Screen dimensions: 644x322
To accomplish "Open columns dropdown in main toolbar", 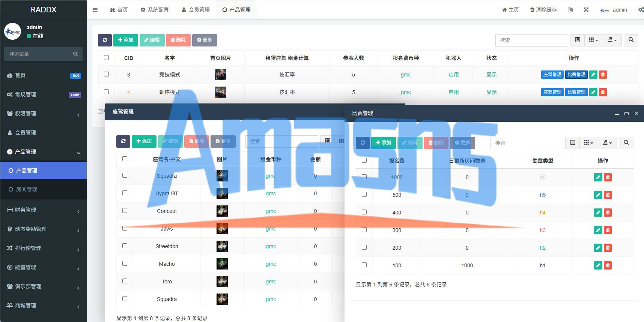I will click(x=593, y=40).
